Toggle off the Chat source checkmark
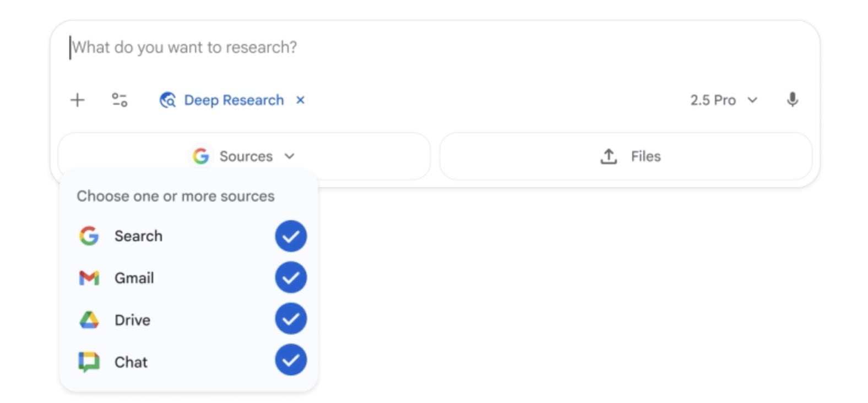This screenshot has height=403, width=868. pyautogui.click(x=291, y=360)
